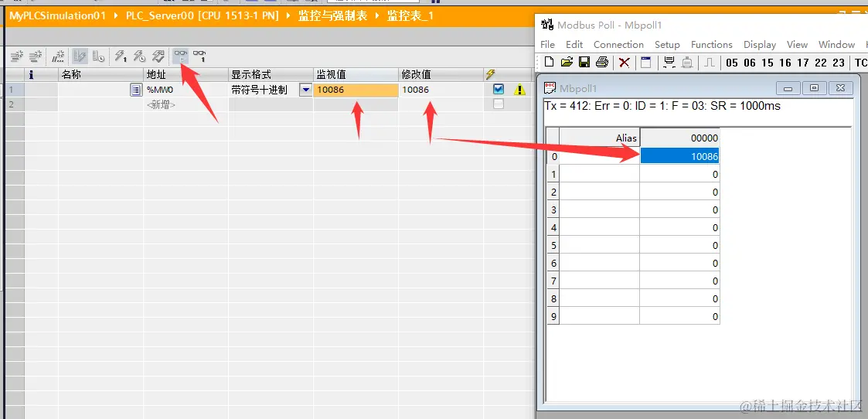Click the 修改值 cell showing 10086
Image resolution: width=868 pixels, height=419 pixels.
(441, 90)
